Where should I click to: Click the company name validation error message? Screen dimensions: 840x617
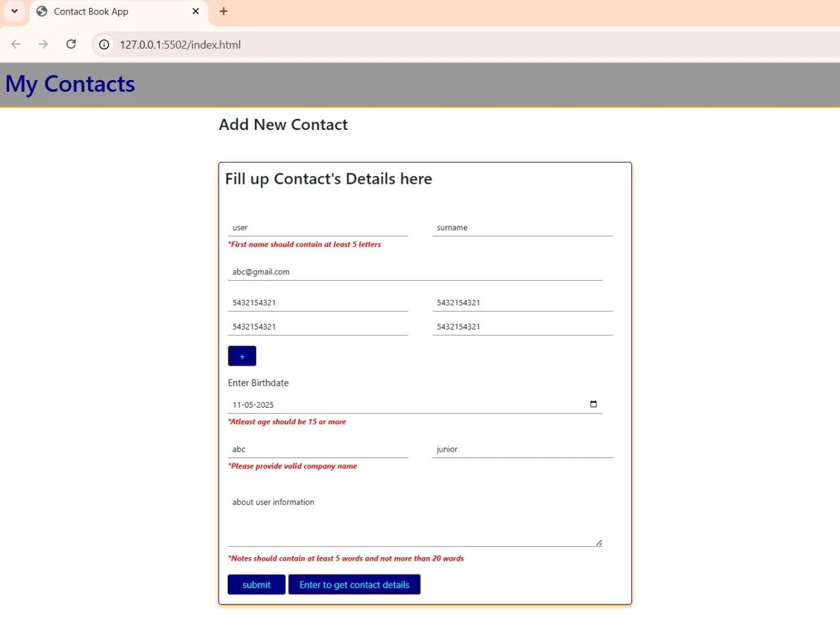293,466
